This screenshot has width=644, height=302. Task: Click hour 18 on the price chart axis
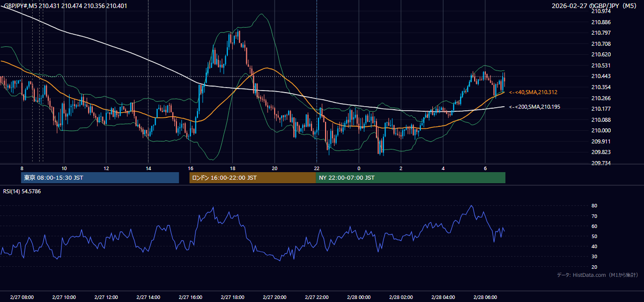(x=232, y=168)
